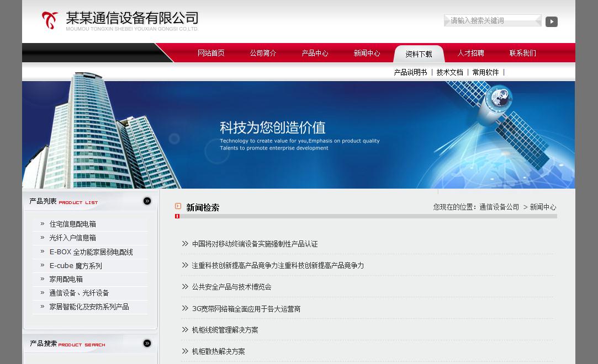Screen dimensions: 598x364
Task: Open the 公司简介 menu item
Action: click(263, 53)
